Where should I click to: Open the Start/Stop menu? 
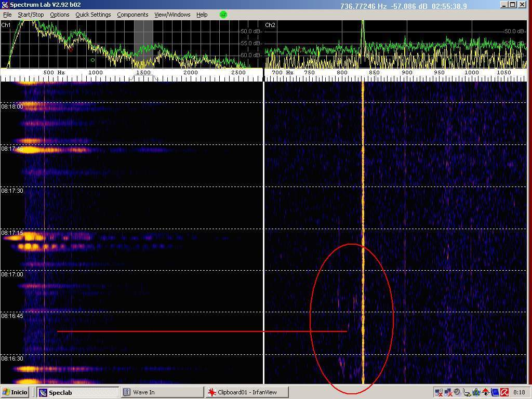[31, 15]
